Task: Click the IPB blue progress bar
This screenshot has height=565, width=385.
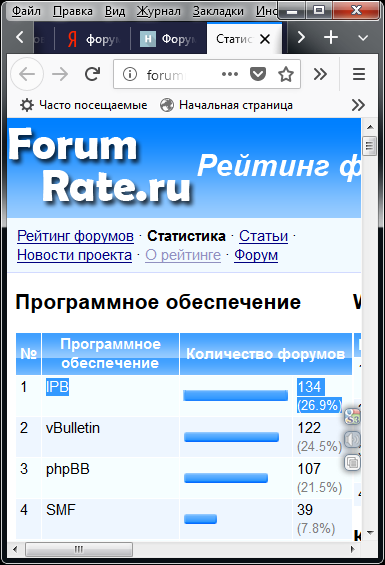Action: coord(236,395)
